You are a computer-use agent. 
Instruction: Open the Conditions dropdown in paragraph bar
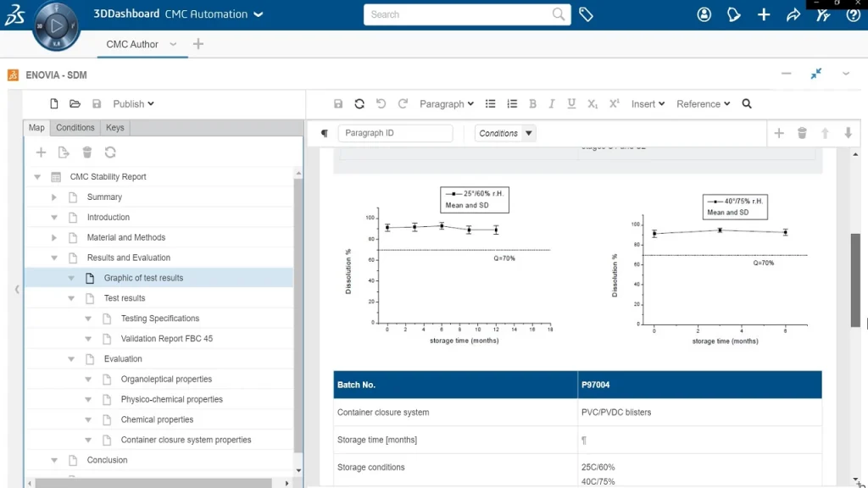(x=506, y=133)
